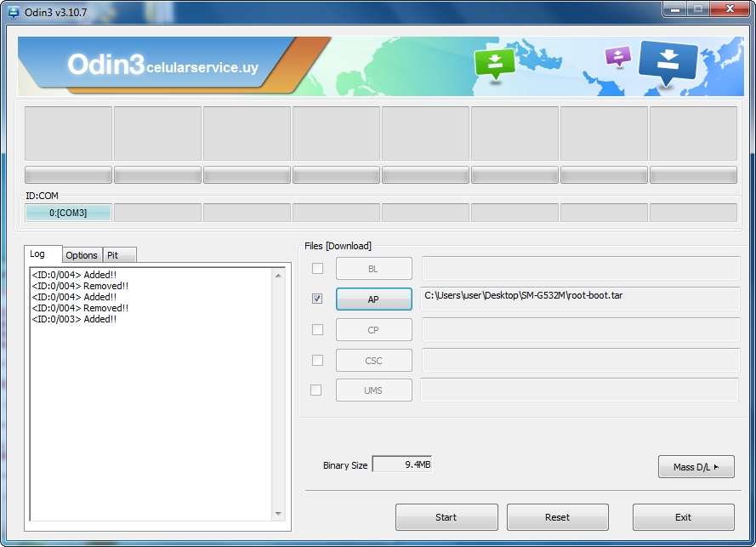This screenshot has height=547, width=756.
Task: Click the log scrollbar up arrow
Action: [x=278, y=276]
